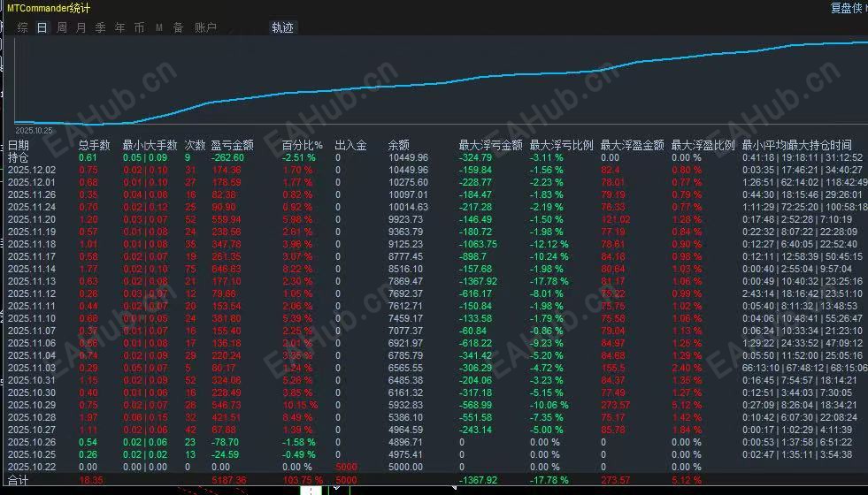Select the 2025.11.20 date row

click(x=434, y=219)
